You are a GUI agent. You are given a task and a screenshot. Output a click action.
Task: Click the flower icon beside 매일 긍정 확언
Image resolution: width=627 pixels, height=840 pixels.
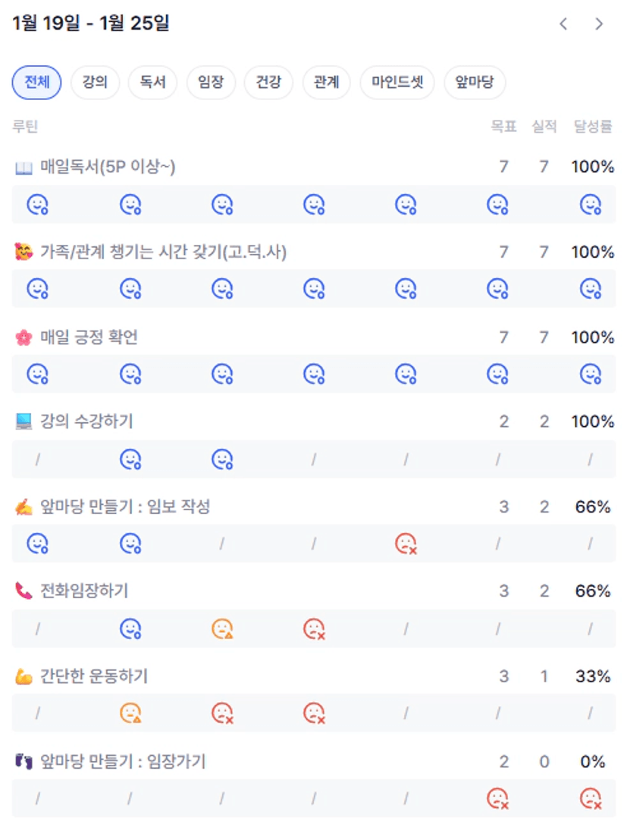coord(24,337)
